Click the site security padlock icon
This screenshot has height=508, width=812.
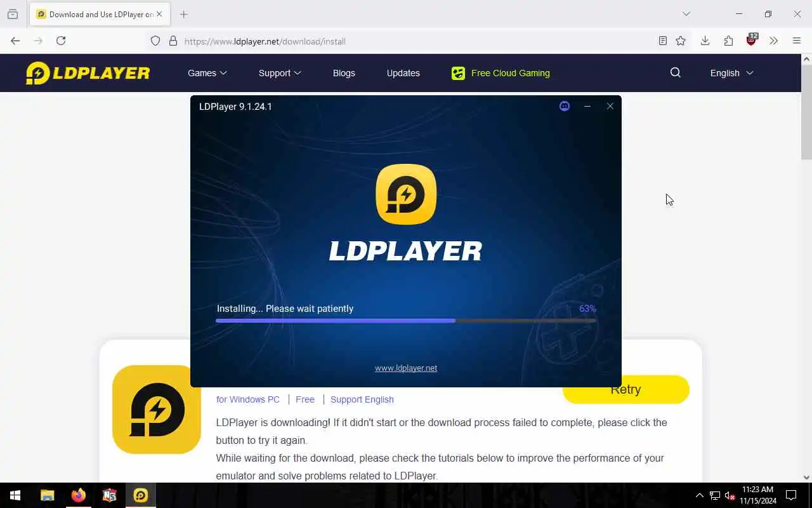coord(173,41)
